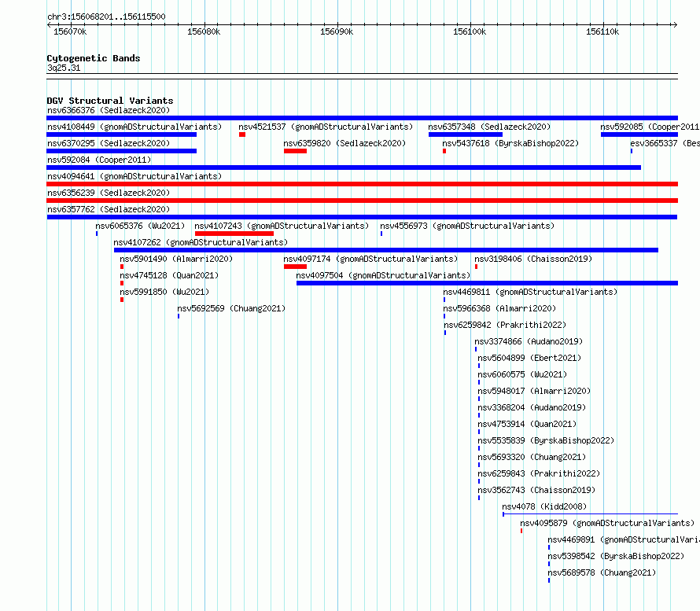The height and width of the screenshot is (611, 700).
Task: Click nsv6065376 (Wu2021) label
Action: [140, 226]
